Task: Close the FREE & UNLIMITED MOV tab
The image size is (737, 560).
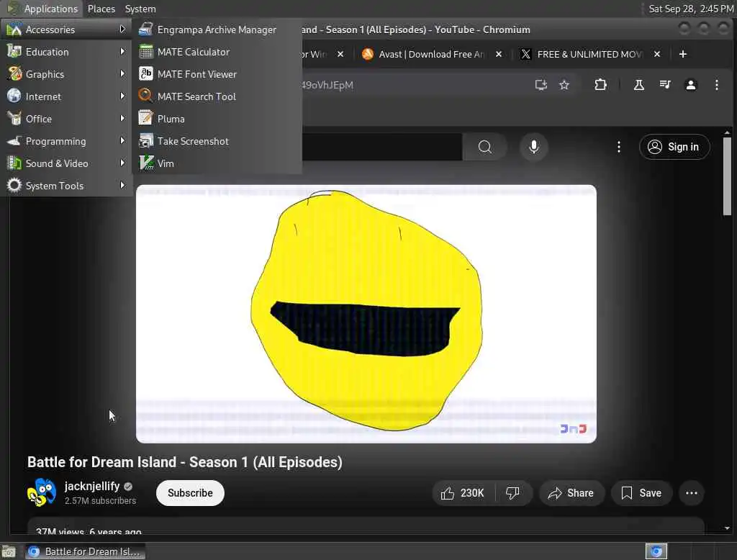Action: 657,55
